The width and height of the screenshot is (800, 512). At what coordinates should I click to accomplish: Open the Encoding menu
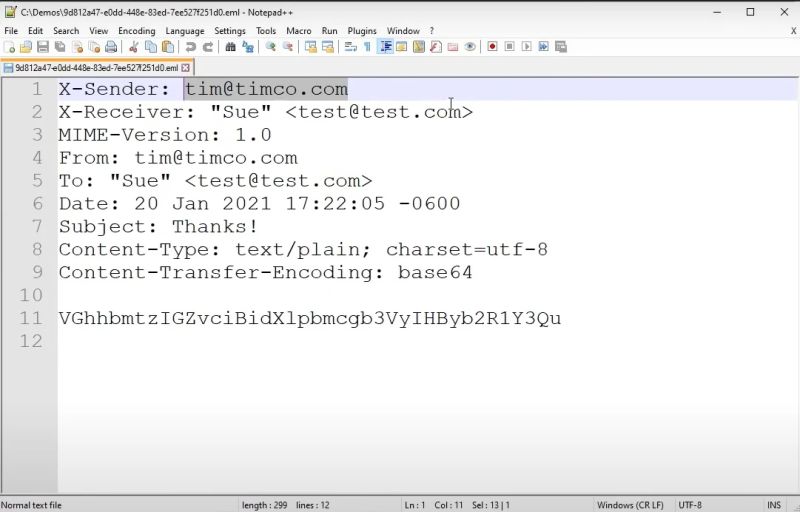tap(136, 31)
